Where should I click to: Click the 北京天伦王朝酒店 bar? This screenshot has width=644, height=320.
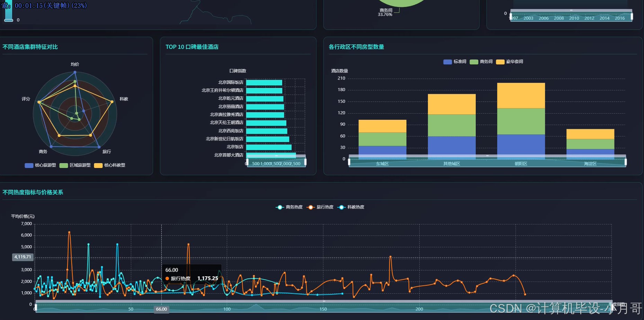(266, 123)
